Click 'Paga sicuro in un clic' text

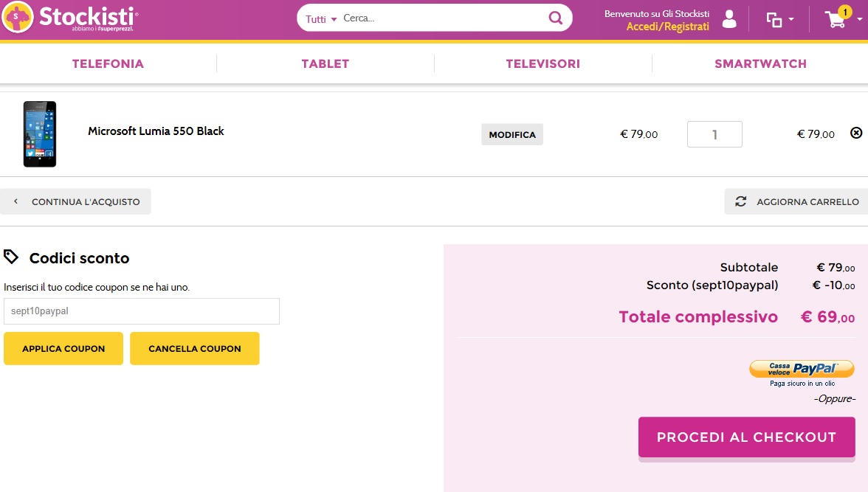tap(802, 383)
